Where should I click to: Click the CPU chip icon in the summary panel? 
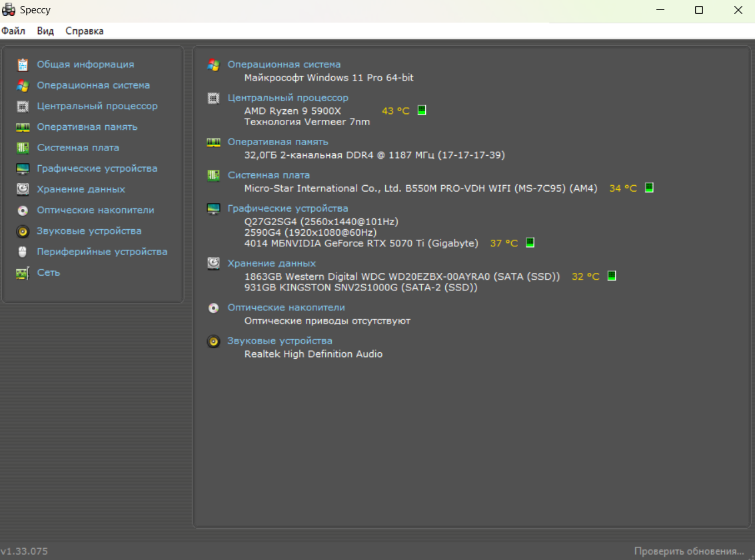pos(213,98)
